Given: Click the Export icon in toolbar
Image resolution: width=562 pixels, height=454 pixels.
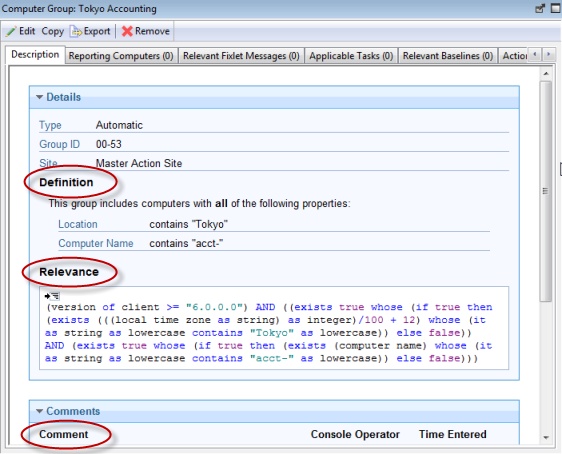Looking at the screenshot, I should [75, 32].
